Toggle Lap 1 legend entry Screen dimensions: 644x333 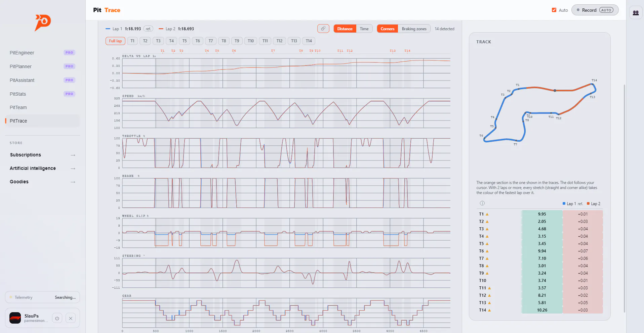pyautogui.click(x=123, y=29)
